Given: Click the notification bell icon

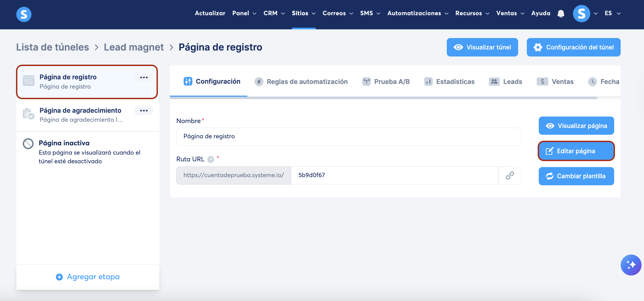Looking at the screenshot, I should 561,14.
